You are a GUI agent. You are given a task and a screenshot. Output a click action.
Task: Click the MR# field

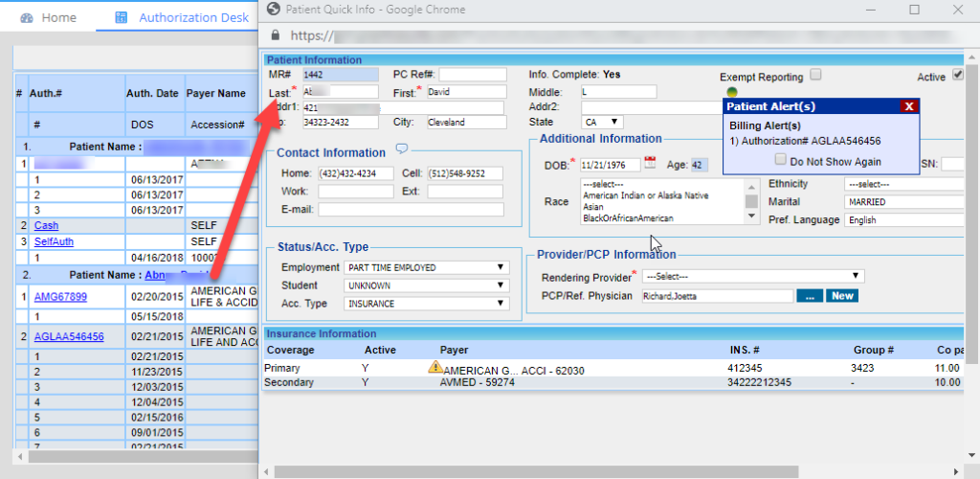coord(341,75)
